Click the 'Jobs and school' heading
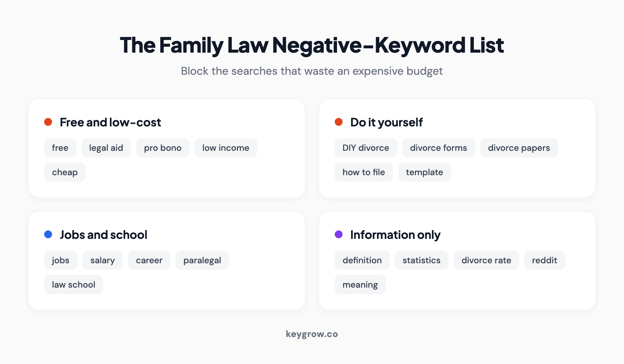This screenshot has height=364, width=624. [103, 235]
